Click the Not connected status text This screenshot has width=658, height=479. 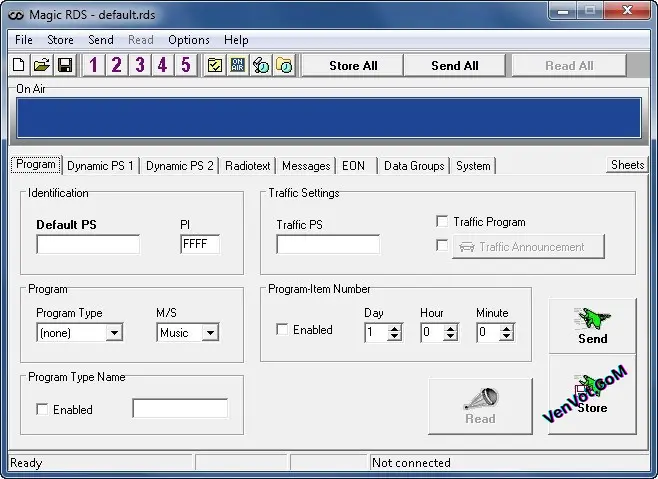point(411,463)
